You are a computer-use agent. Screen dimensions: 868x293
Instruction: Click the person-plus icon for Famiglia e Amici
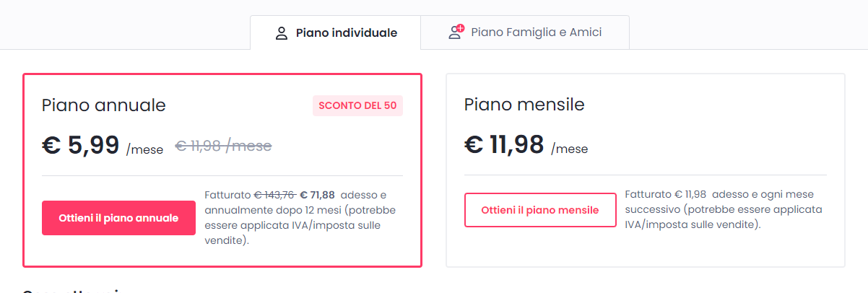point(456,32)
